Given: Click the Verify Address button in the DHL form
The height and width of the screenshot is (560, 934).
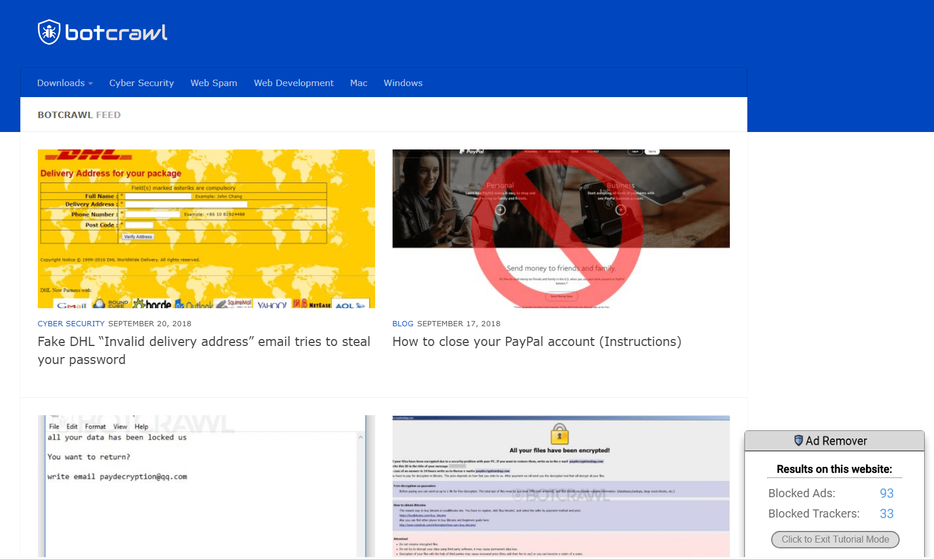Looking at the screenshot, I should click(138, 236).
